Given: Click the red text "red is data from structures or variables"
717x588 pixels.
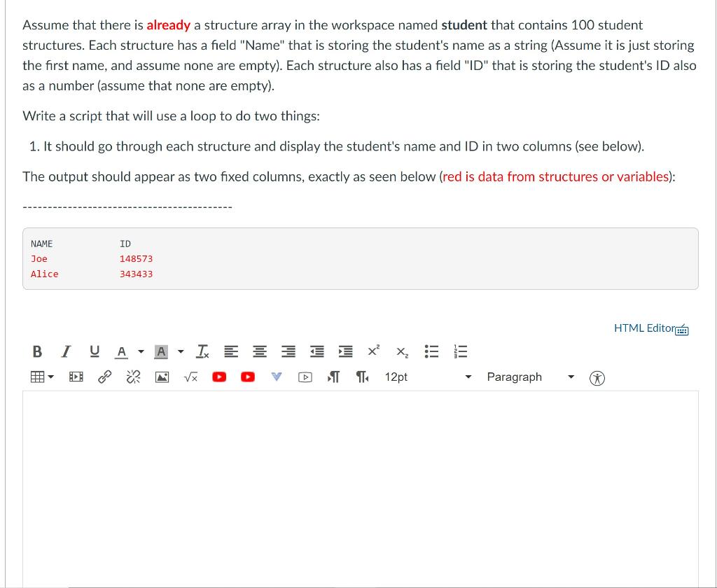Looking at the screenshot, I should click(555, 177).
